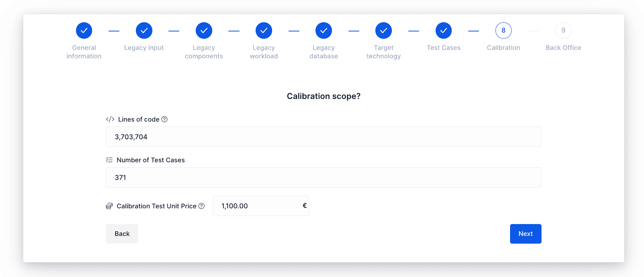This screenshot has width=644, height=277.
Task: Show help for Calibration Test Unit Price
Action: tap(201, 206)
